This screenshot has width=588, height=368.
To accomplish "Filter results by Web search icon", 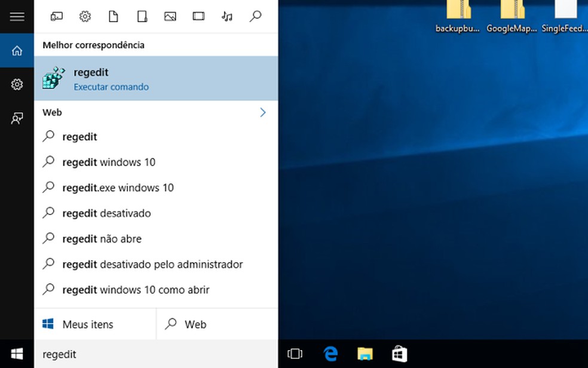I will coord(255,16).
